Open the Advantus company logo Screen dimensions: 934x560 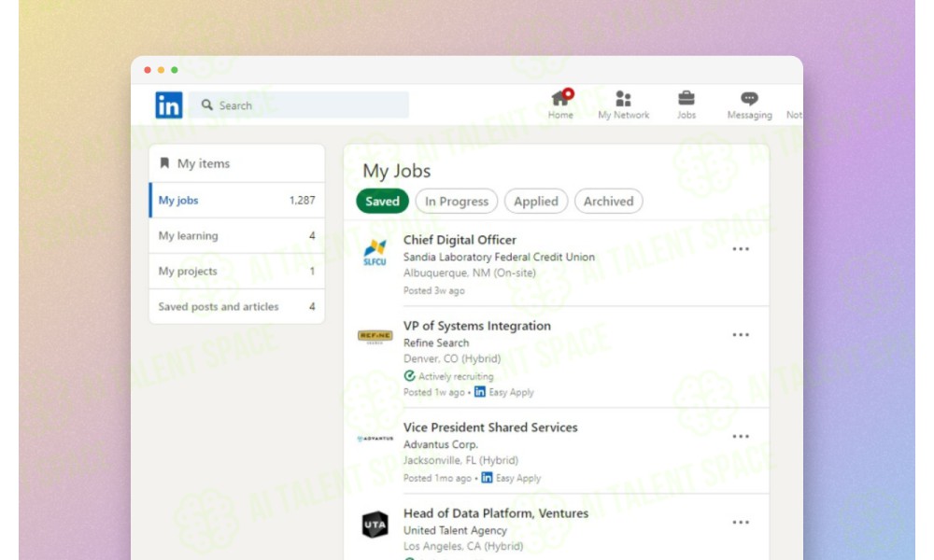tap(375, 439)
